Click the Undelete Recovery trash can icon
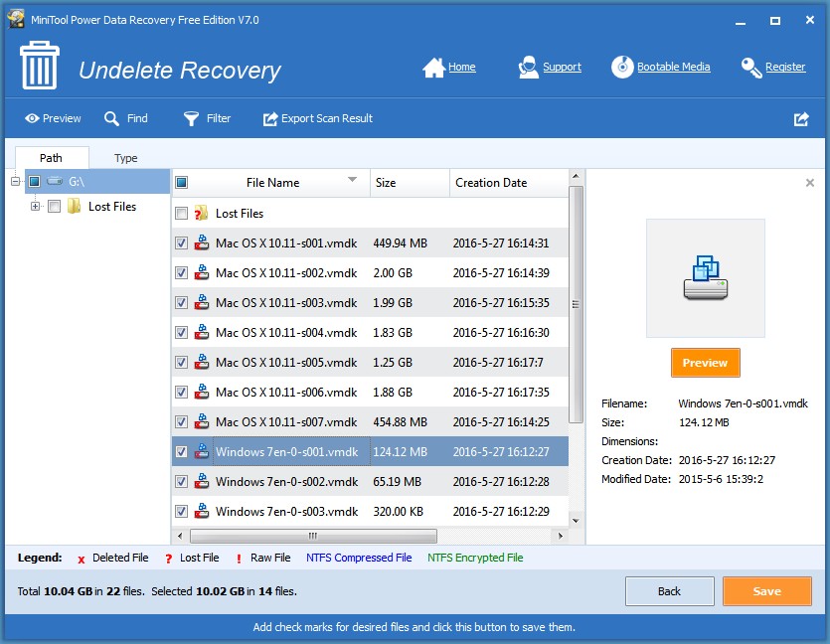The width and height of the screenshot is (830, 644). point(39,65)
